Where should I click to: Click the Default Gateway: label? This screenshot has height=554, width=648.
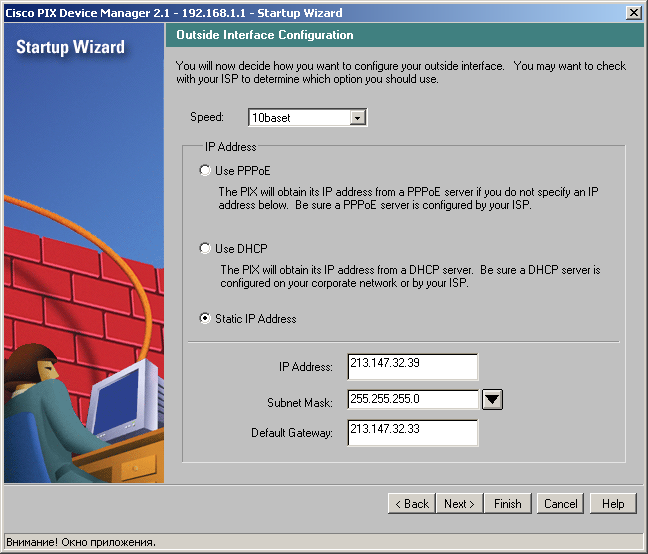[292, 433]
